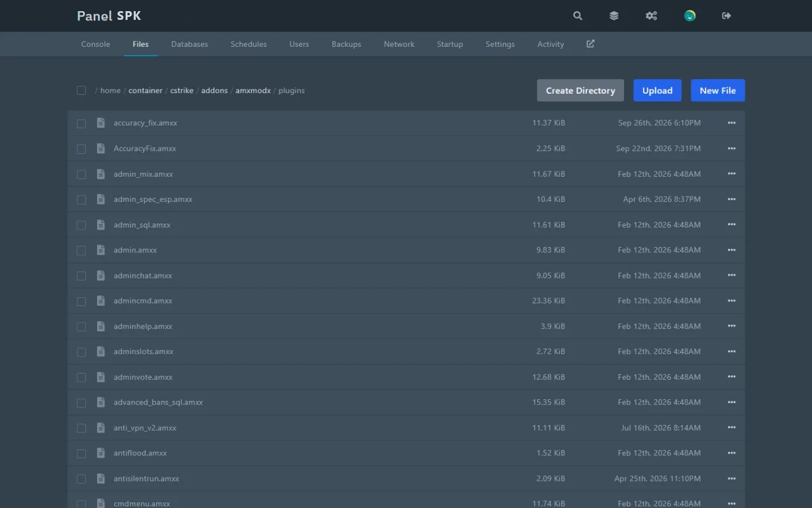Click file icon beside admin_mix.amxx
Screen dimensions: 812x508
coord(101,174)
